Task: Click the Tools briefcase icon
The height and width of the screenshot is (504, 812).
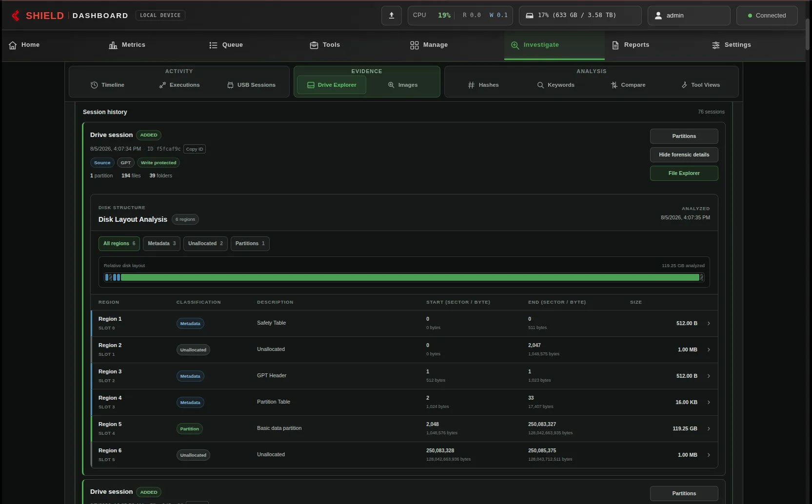Action: coord(314,45)
